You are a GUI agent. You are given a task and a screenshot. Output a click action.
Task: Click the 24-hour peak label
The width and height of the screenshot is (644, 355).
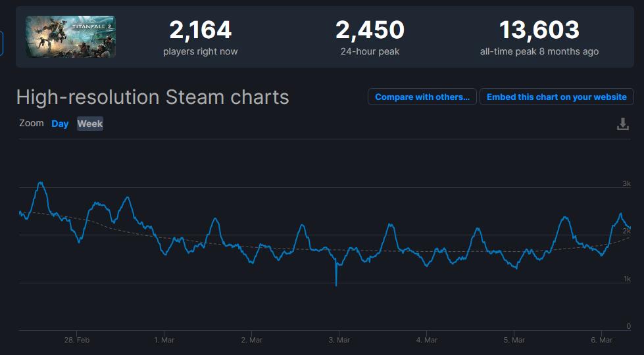[x=370, y=52]
